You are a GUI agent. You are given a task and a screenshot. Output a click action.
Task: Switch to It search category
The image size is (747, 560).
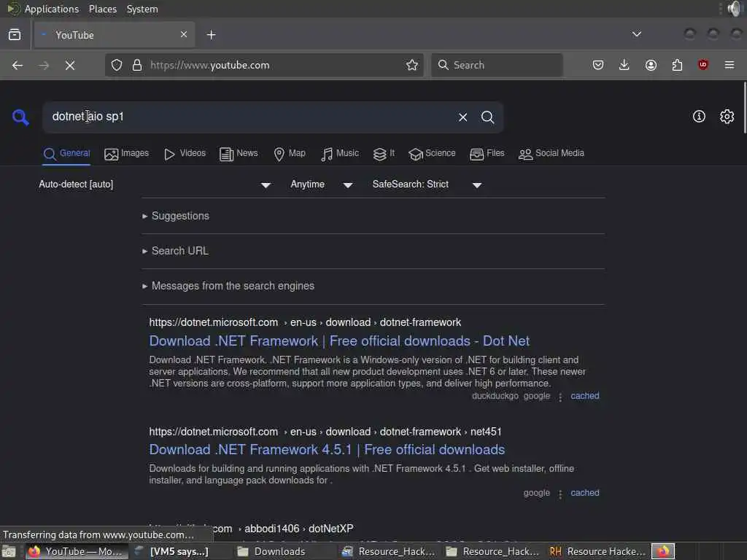pyautogui.click(x=384, y=153)
